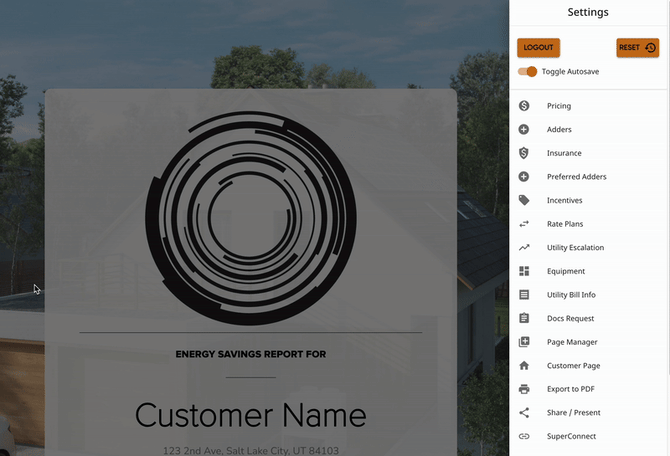Open the Utility Bill Info item
This screenshot has width=670, height=456.
point(571,295)
